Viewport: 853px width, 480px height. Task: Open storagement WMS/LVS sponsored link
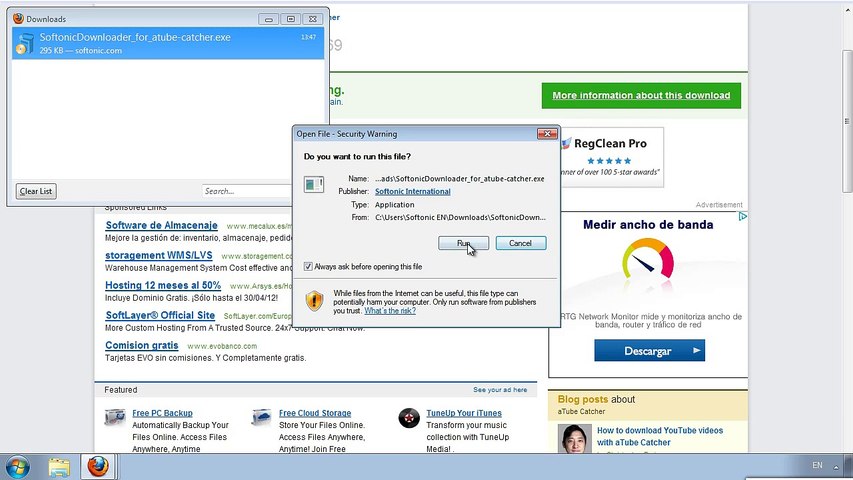159,255
